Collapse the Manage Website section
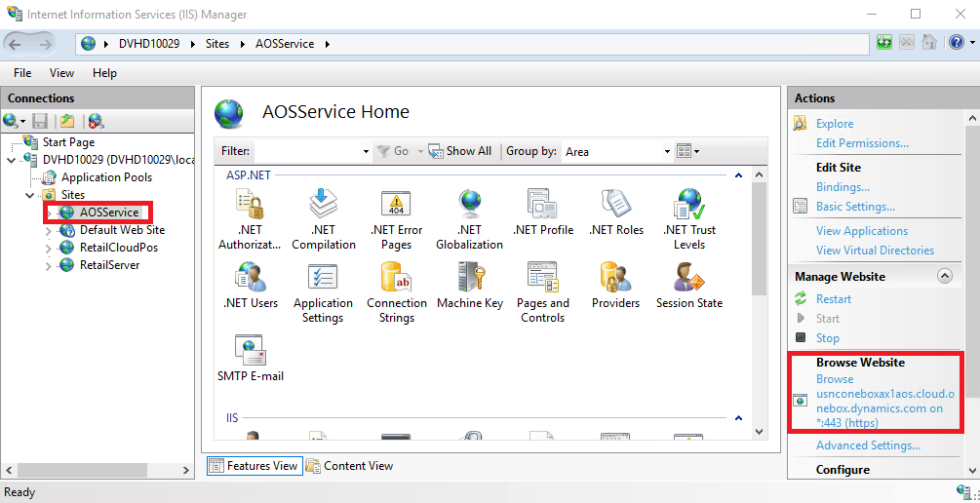Image resolution: width=980 pixels, height=503 pixels. (944, 276)
